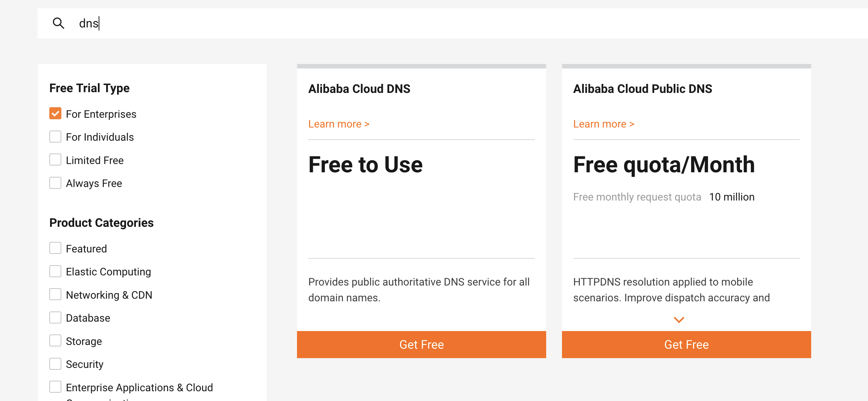Image resolution: width=868 pixels, height=401 pixels.
Task: Click the authoritative DNS service description
Action: click(419, 290)
